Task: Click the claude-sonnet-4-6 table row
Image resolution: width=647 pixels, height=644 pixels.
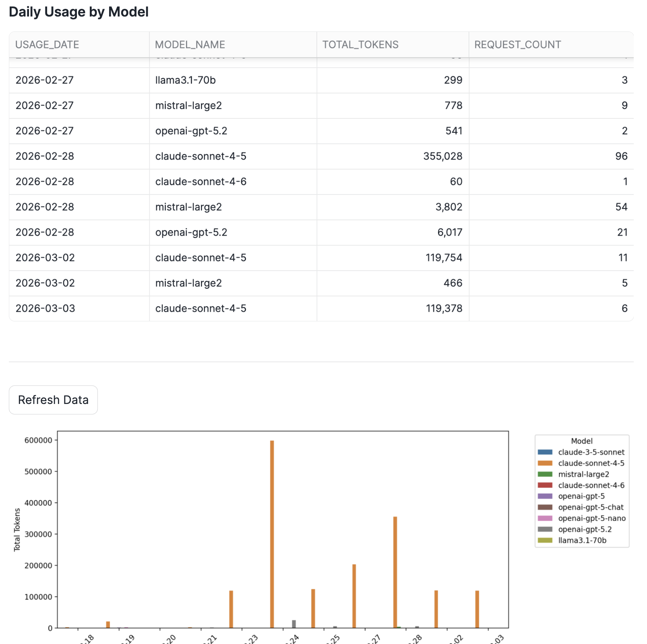Action: 242,182
